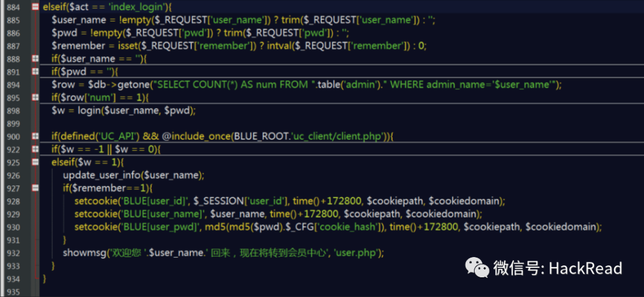
Task: Expand the folded UC_API include_once block
Action: click(35, 135)
